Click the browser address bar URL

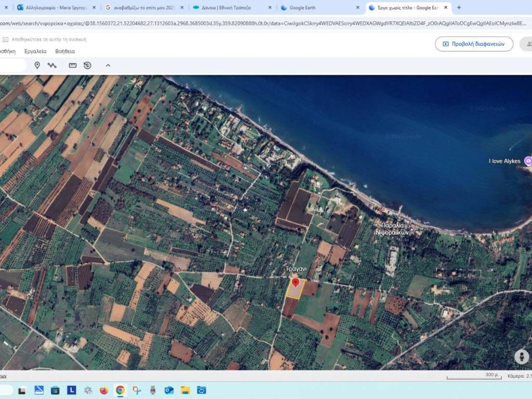click(260, 23)
